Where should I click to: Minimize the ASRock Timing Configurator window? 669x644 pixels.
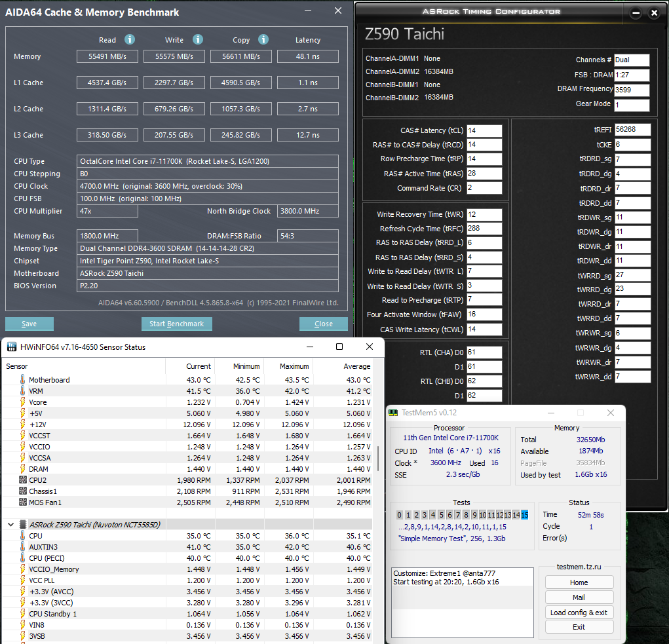coord(636,13)
